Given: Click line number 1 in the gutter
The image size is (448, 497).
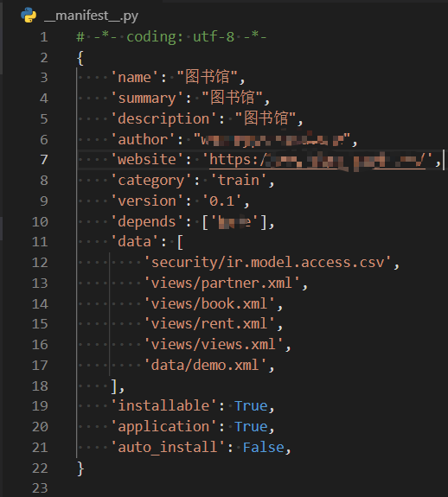Looking at the screenshot, I should (44, 37).
